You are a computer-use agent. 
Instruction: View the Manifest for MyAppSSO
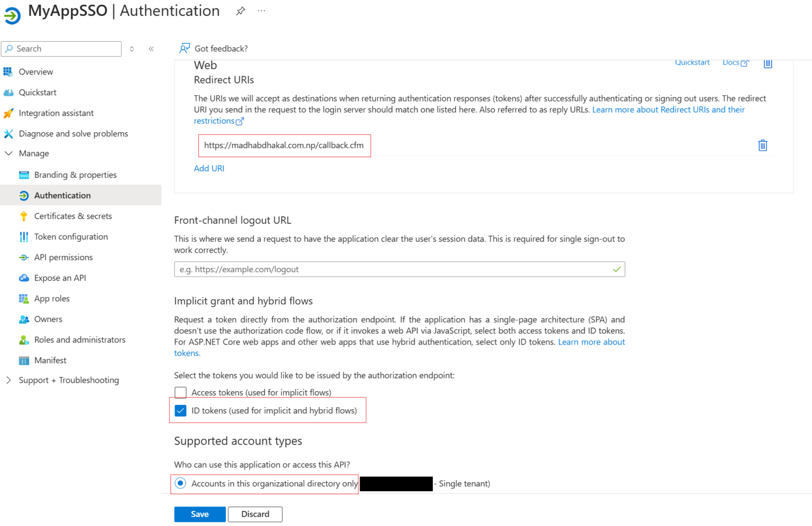click(50, 360)
